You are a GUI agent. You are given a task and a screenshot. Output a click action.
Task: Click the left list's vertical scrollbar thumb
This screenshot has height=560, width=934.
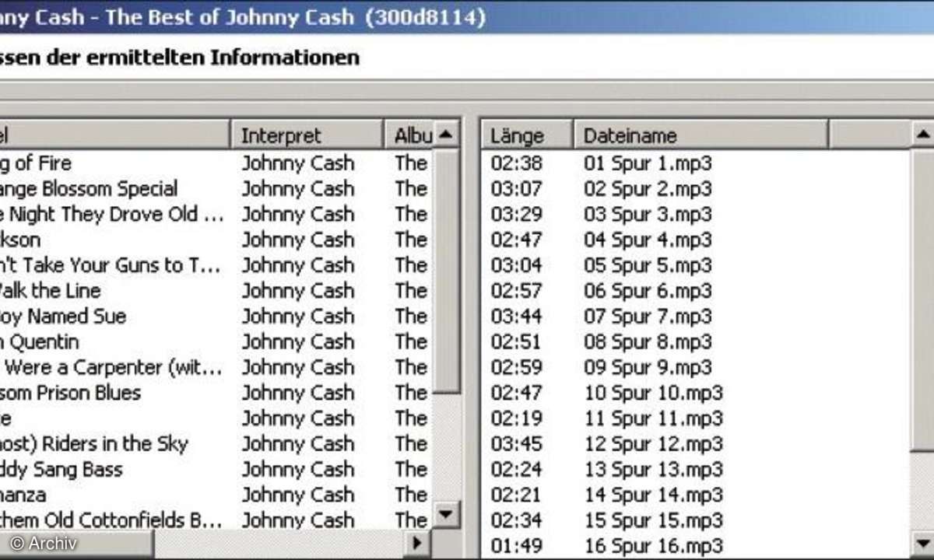446,272
